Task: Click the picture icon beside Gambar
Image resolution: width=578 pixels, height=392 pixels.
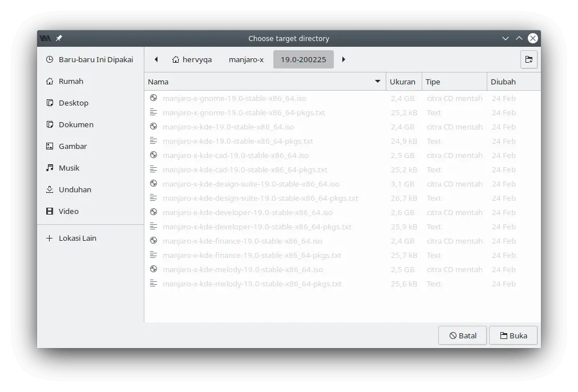Action: pos(50,146)
